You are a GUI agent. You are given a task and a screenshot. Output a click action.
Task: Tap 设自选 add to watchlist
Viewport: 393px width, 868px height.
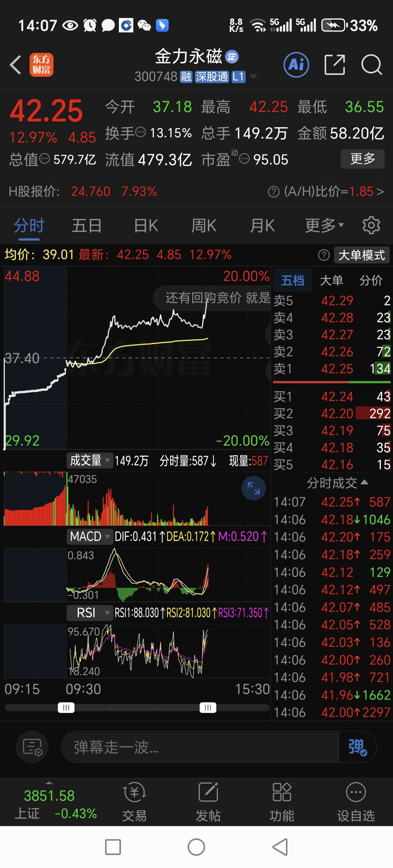(x=356, y=802)
